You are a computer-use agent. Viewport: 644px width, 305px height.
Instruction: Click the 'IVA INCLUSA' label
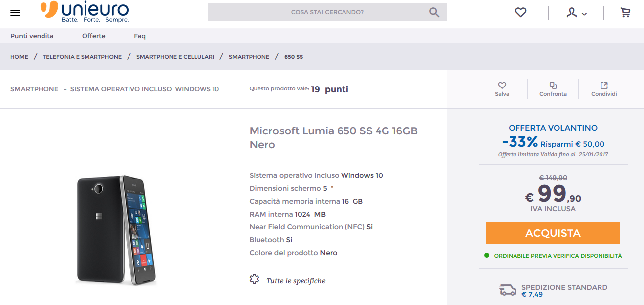(553, 209)
